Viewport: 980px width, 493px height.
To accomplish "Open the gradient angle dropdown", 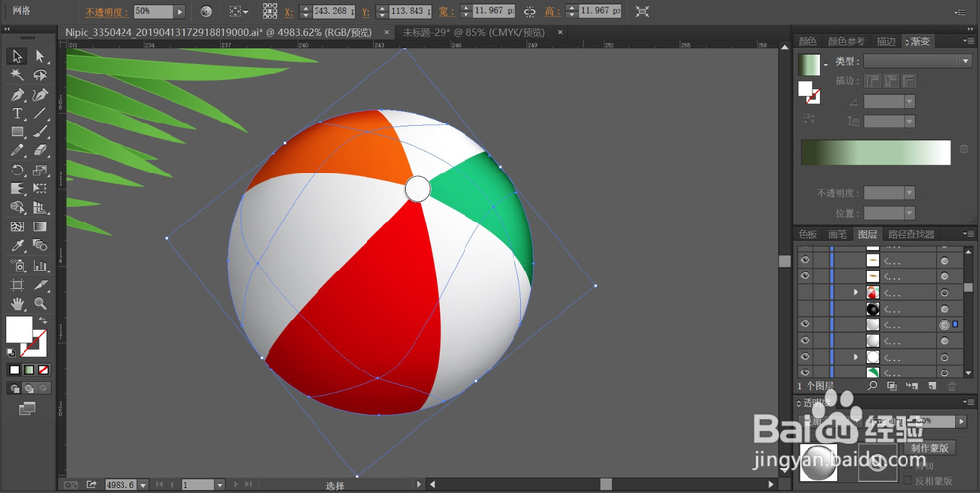I will click(x=909, y=101).
